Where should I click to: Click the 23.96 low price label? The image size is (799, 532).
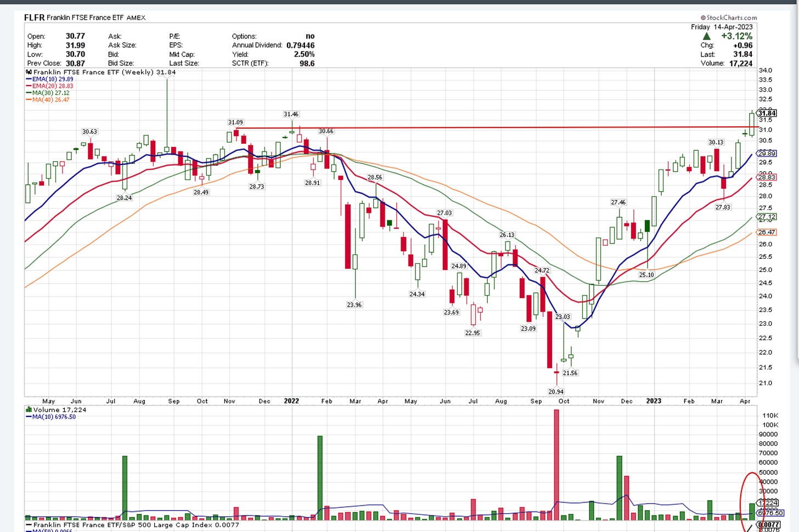[x=354, y=305]
